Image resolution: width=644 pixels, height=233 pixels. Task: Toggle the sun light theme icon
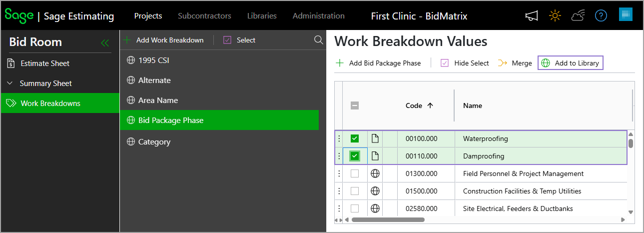555,16
